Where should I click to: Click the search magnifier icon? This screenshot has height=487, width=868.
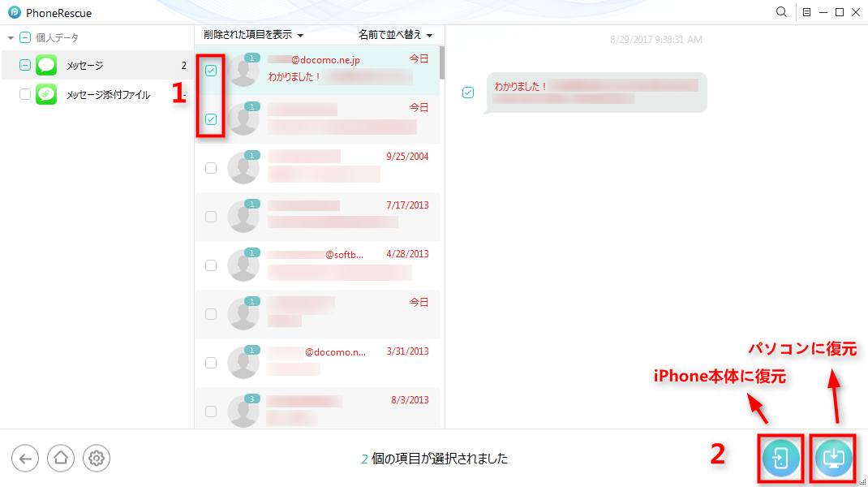[781, 12]
